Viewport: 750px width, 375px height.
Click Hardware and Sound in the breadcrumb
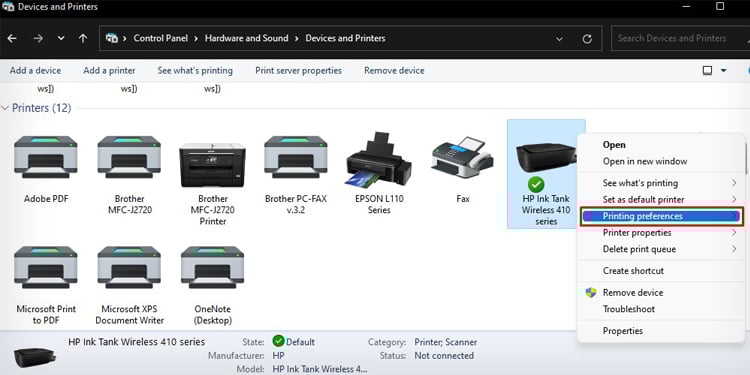click(x=246, y=38)
